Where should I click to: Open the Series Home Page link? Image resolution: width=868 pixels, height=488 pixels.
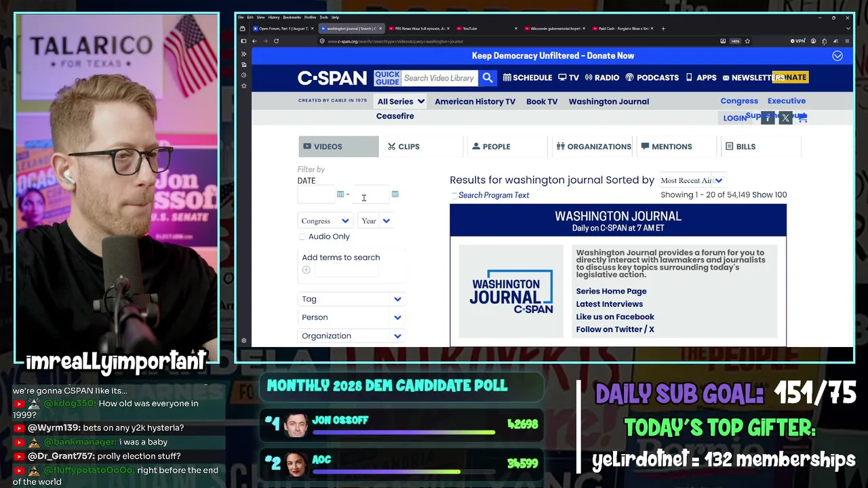611,291
